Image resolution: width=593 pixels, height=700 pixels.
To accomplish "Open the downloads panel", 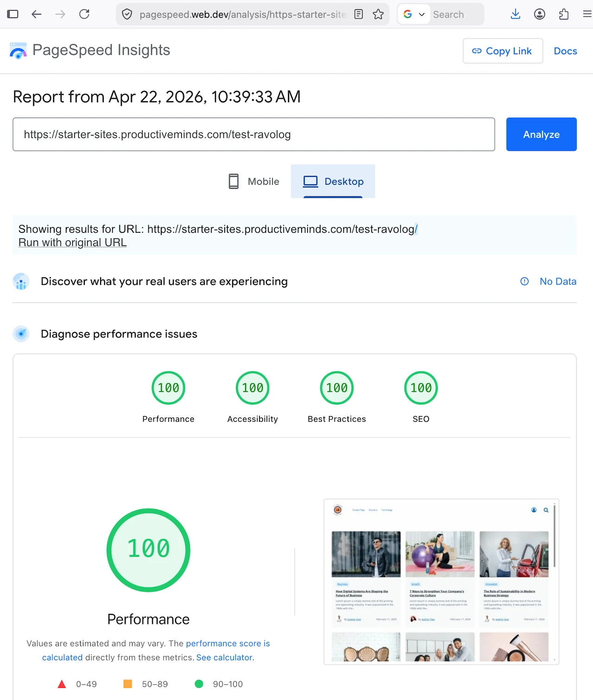I will 515,14.
